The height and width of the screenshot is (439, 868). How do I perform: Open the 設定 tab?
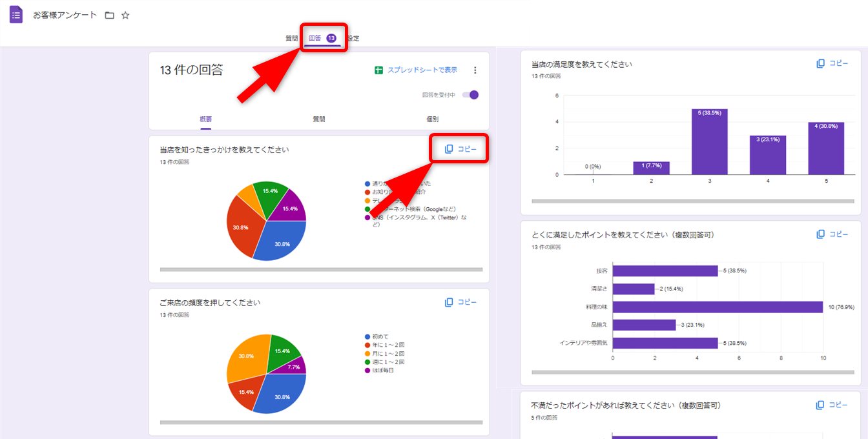coord(353,38)
